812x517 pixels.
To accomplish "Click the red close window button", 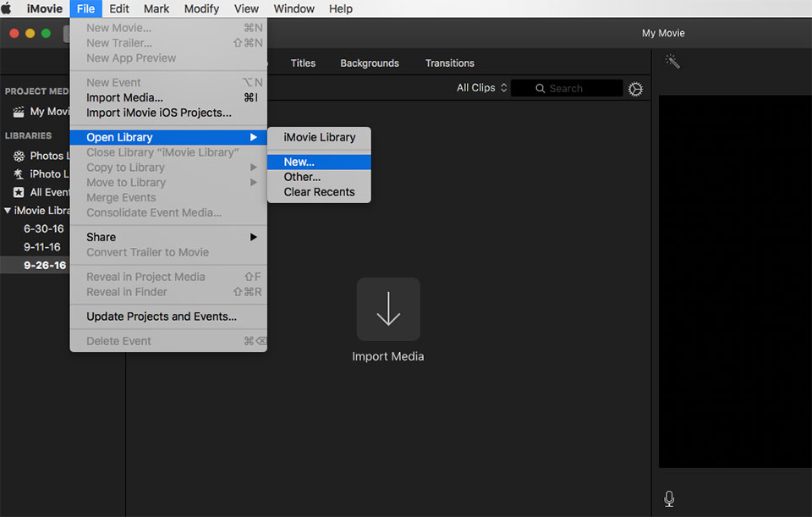I will coord(14,34).
